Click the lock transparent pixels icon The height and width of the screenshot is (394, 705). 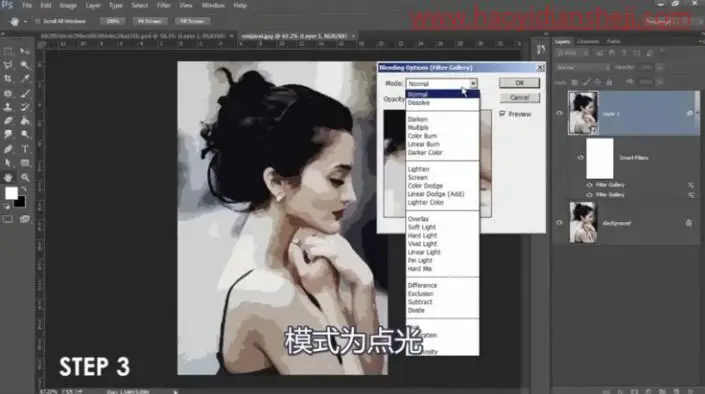click(575, 82)
